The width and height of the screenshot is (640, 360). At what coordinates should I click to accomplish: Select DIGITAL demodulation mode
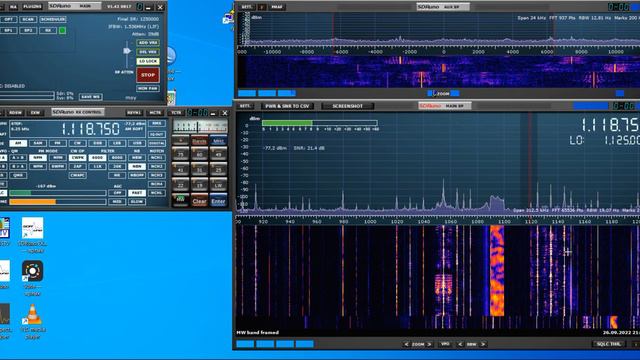157,143
